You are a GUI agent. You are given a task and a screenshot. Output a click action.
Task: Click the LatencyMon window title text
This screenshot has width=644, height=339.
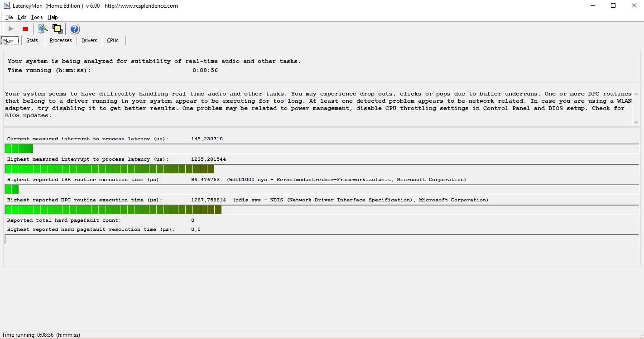(x=96, y=6)
